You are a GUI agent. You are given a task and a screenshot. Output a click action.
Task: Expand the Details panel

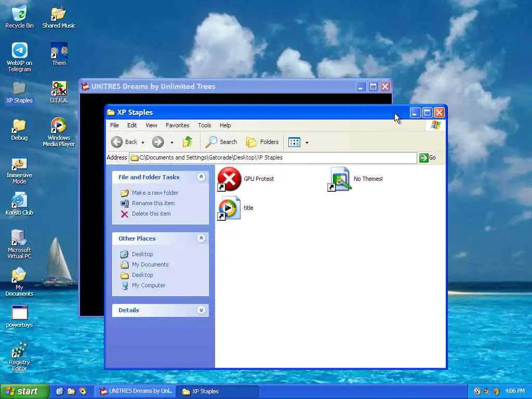pyautogui.click(x=201, y=310)
